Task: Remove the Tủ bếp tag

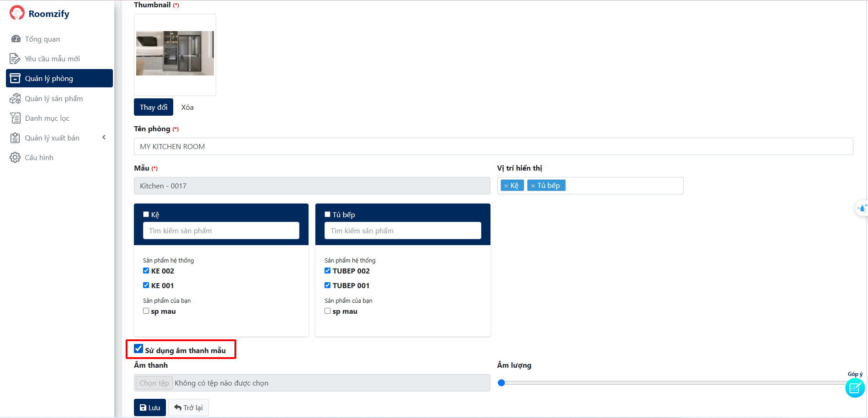Action: [533, 186]
